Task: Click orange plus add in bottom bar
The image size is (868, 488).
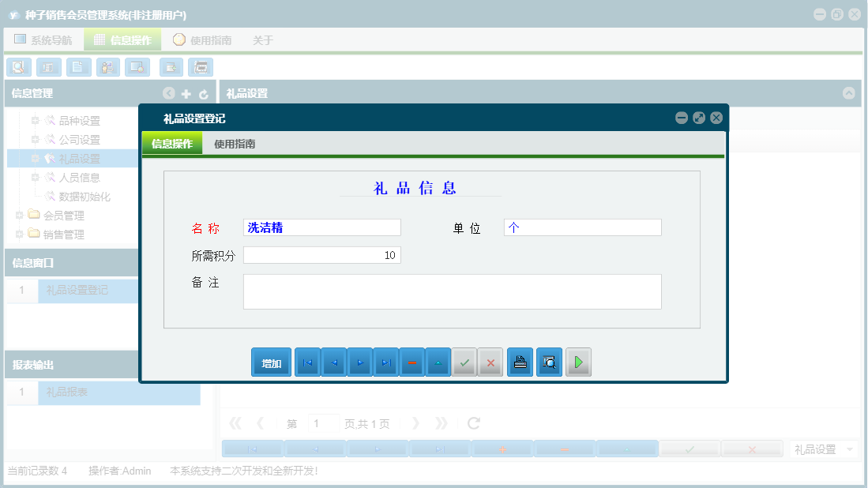Action: tap(502, 449)
